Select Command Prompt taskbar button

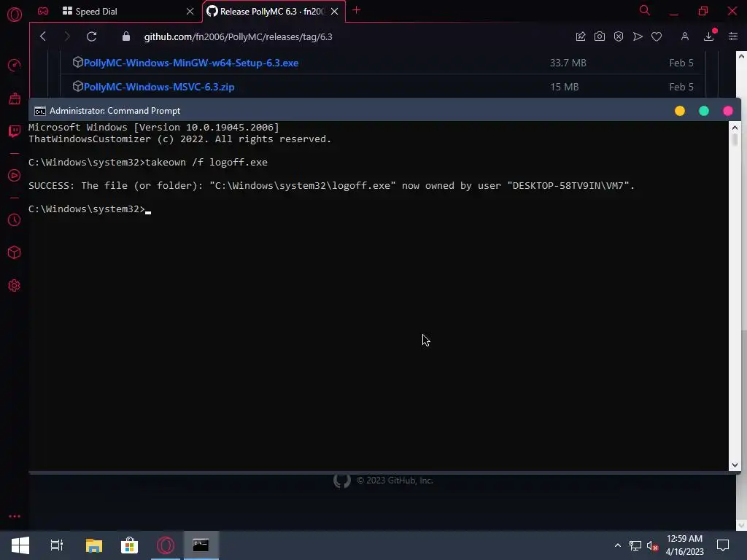click(201, 545)
